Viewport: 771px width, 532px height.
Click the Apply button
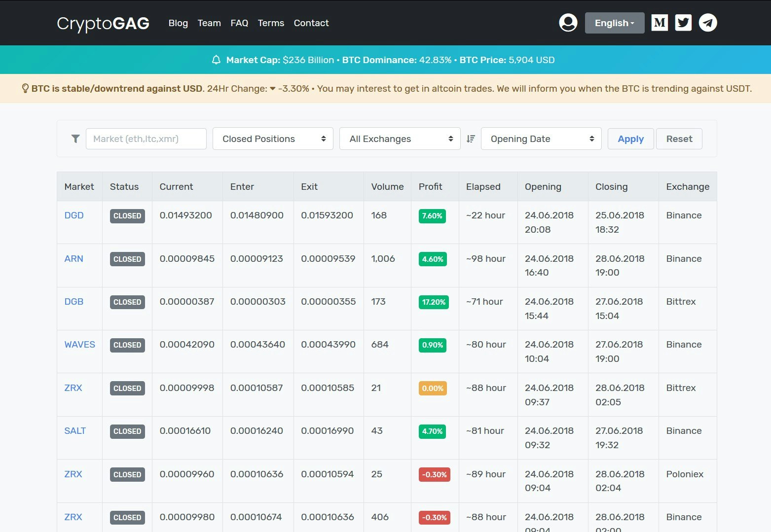(630, 139)
